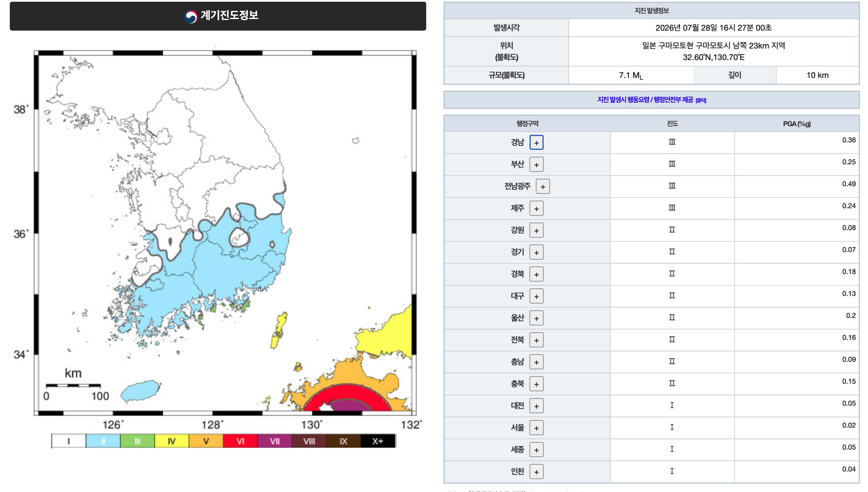868x492 pixels.
Task: Expand the 충북 region row
Action: pyautogui.click(x=536, y=384)
